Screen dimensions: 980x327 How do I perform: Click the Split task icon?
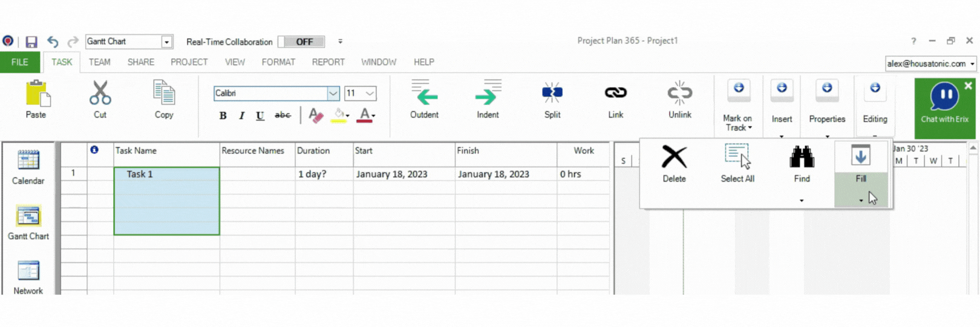[552, 94]
